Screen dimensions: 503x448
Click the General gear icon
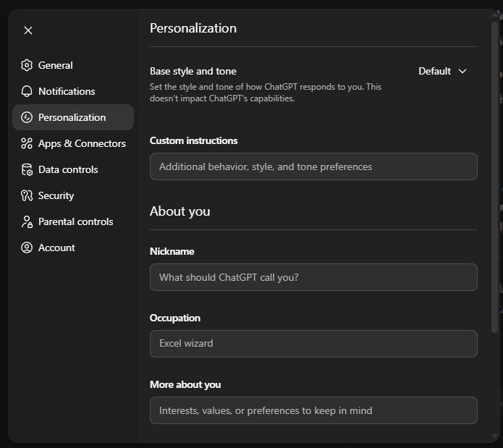point(27,65)
